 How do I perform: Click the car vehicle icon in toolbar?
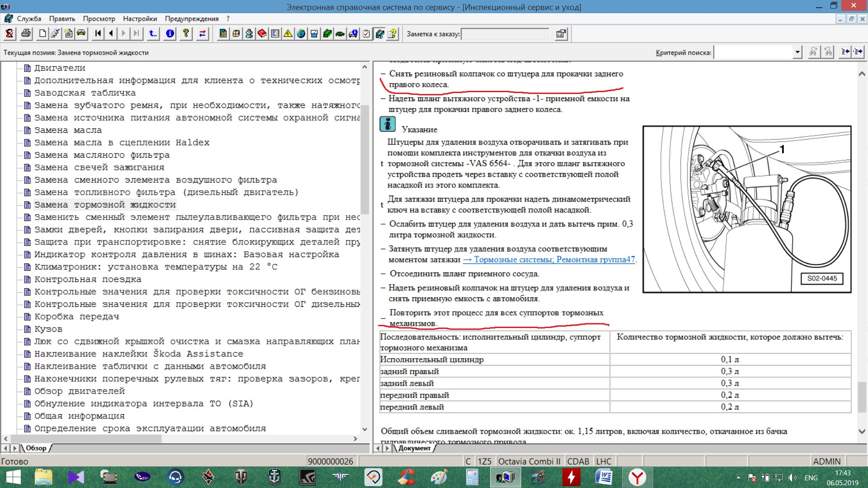point(81,33)
